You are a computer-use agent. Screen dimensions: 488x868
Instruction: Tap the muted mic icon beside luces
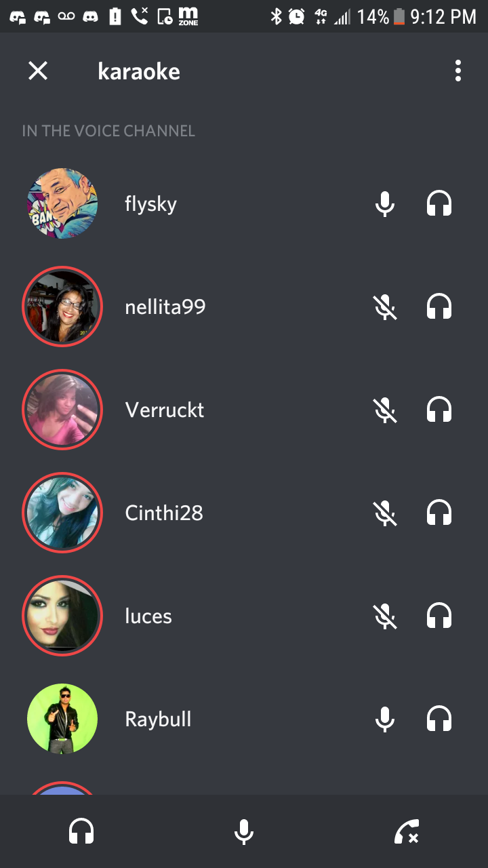[x=385, y=616]
